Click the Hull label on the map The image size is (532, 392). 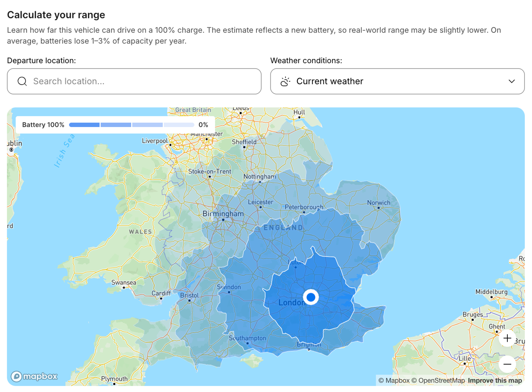click(x=299, y=112)
